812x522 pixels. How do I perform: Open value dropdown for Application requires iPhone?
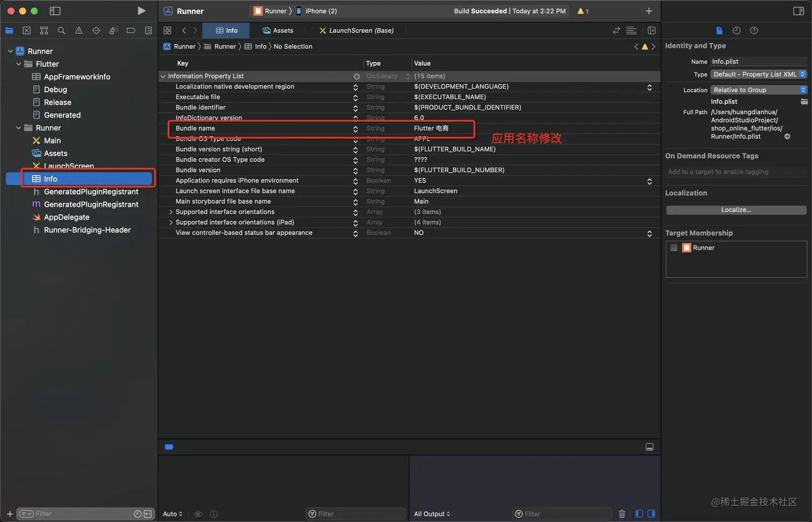[649, 181]
